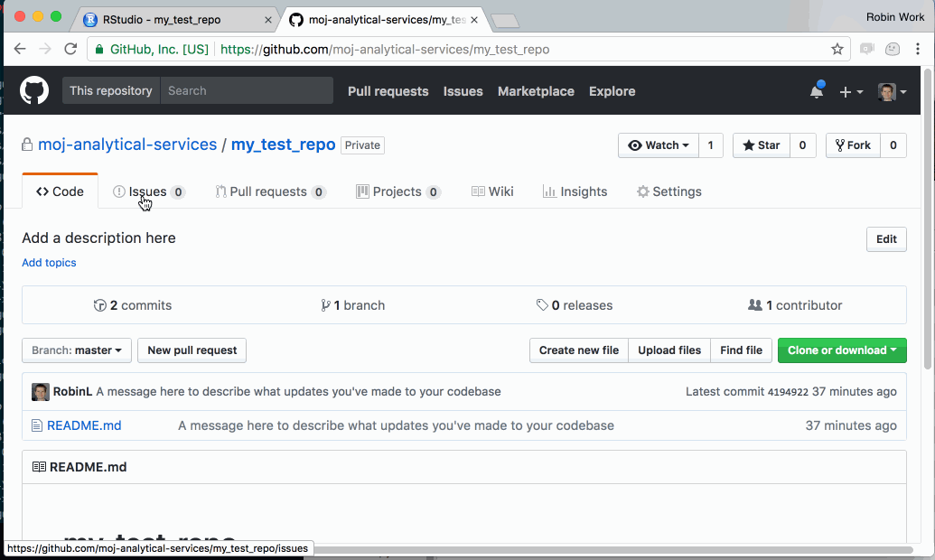935x560 pixels.
Task: Click Upload files
Action: click(669, 350)
